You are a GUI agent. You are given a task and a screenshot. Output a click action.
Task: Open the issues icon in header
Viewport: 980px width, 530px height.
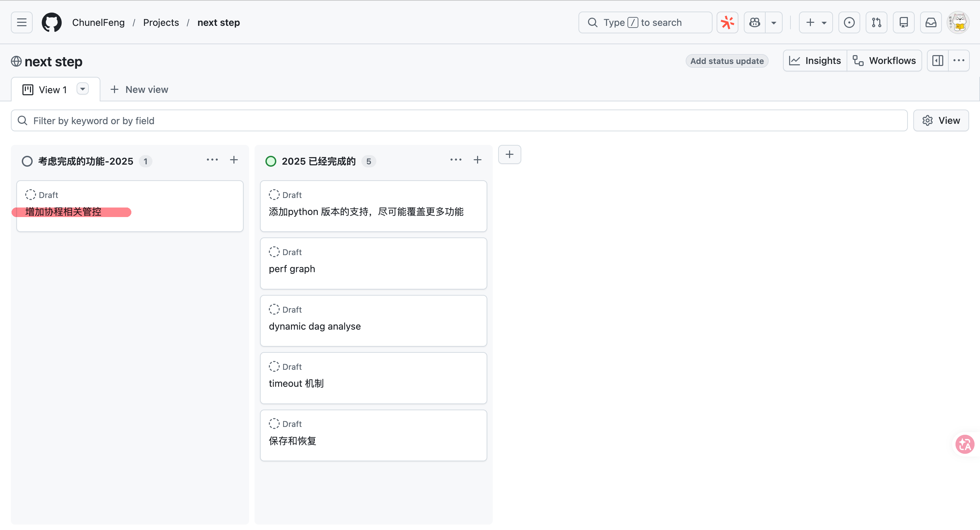pos(849,22)
